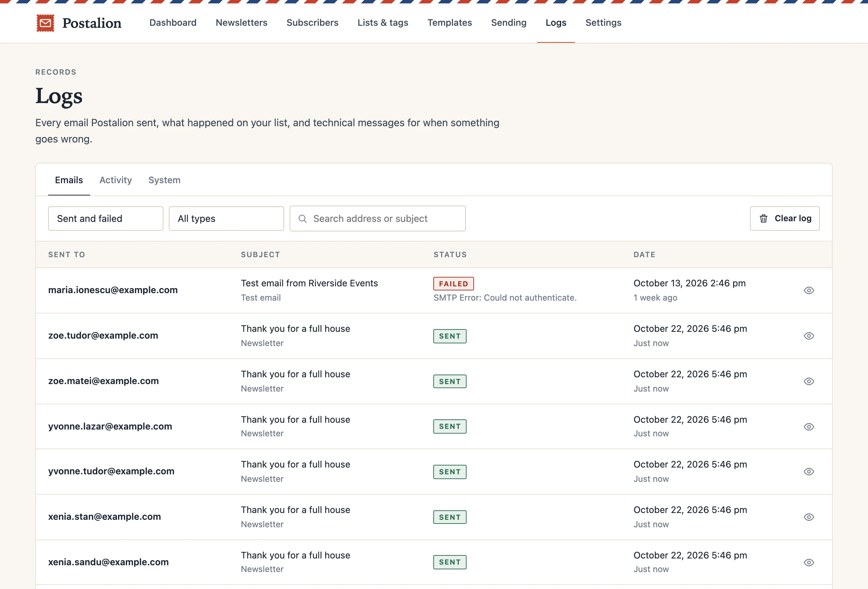Viewport: 868px width, 589px height.
Task: Click yvonne.tudor@example.com address
Action: coord(111,471)
